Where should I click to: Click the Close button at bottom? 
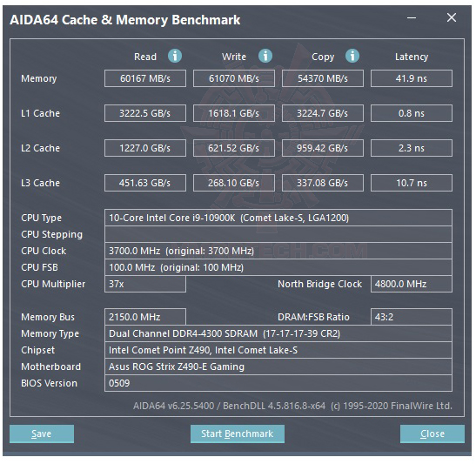(432, 434)
